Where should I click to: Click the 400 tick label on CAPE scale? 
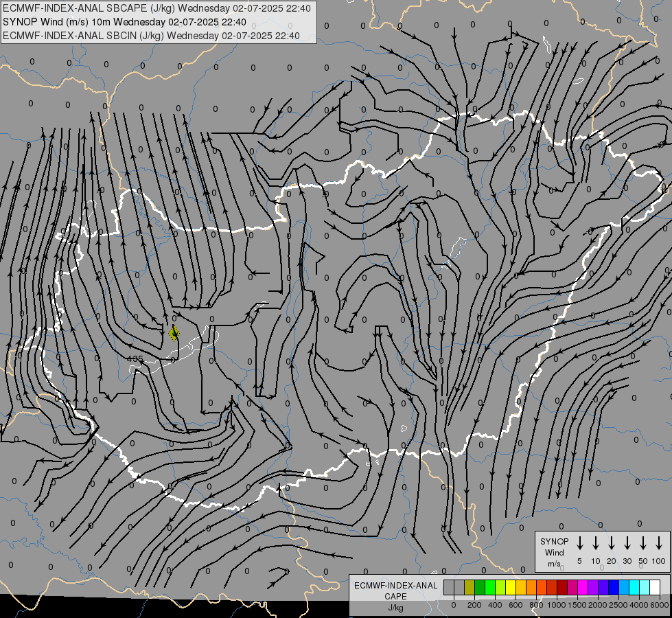[495, 605]
